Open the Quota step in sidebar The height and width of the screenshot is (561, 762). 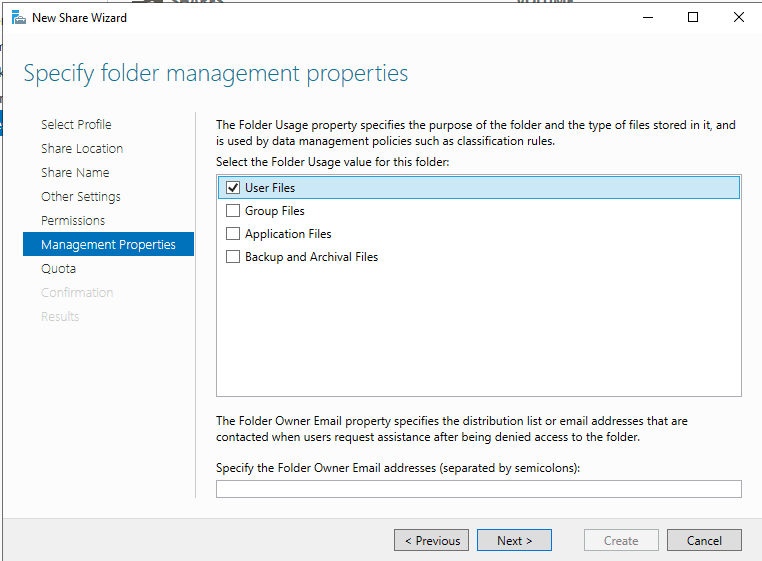click(58, 269)
